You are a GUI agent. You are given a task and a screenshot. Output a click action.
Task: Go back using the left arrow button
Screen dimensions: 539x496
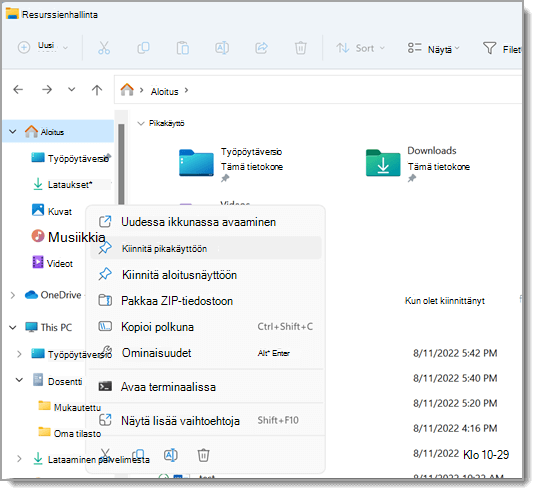(x=18, y=90)
